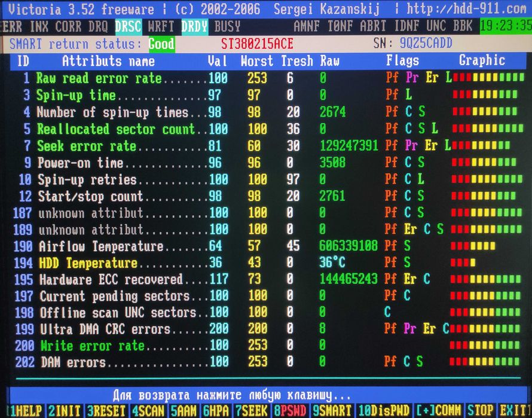Click the IDNF error indicator
The width and height of the screenshot is (532, 418).
[407, 26]
